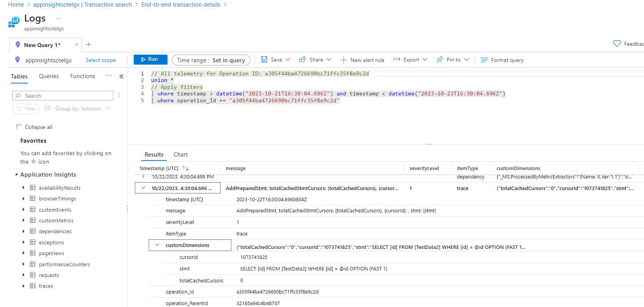Click the Share icon
644x307 pixels.
click(303, 60)
